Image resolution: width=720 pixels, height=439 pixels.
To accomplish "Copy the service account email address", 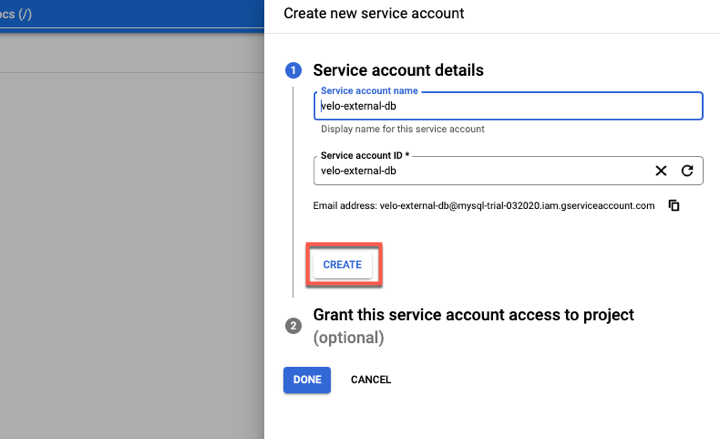I will [x=674, y=205].
